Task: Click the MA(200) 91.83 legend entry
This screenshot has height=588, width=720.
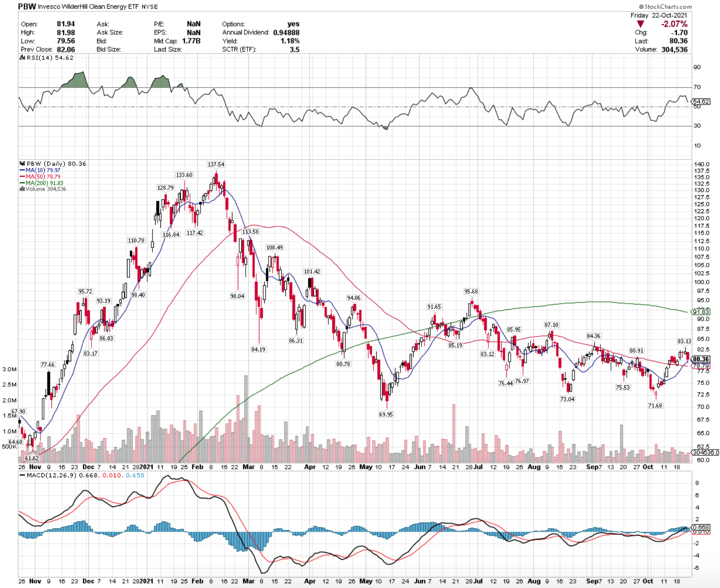Action: click(x=42, y=183)
